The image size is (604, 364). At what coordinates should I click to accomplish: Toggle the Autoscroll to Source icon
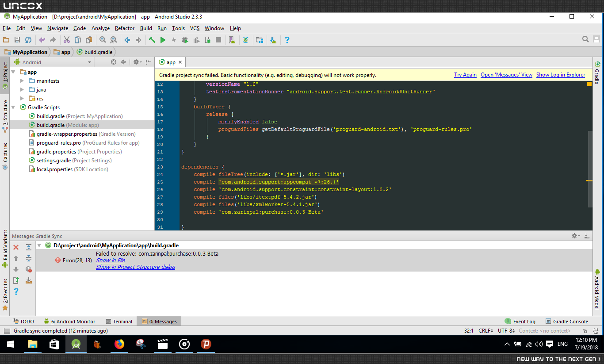[29, 280]
